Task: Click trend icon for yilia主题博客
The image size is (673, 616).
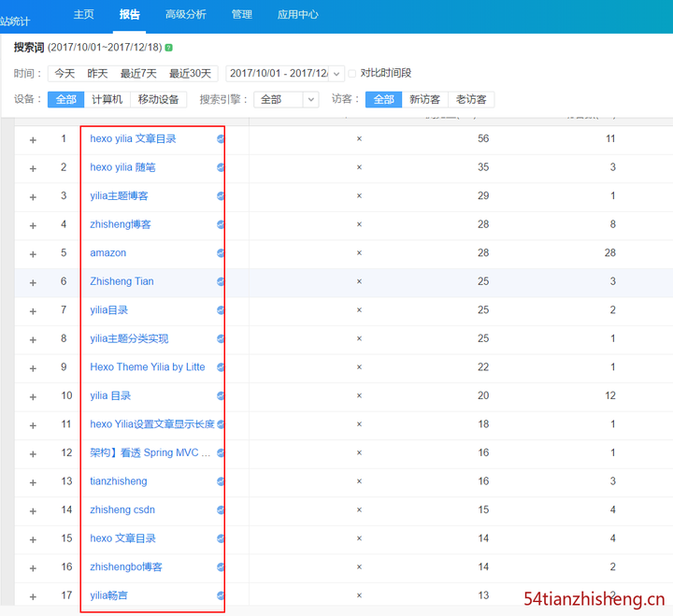Action: pos(221,195)
